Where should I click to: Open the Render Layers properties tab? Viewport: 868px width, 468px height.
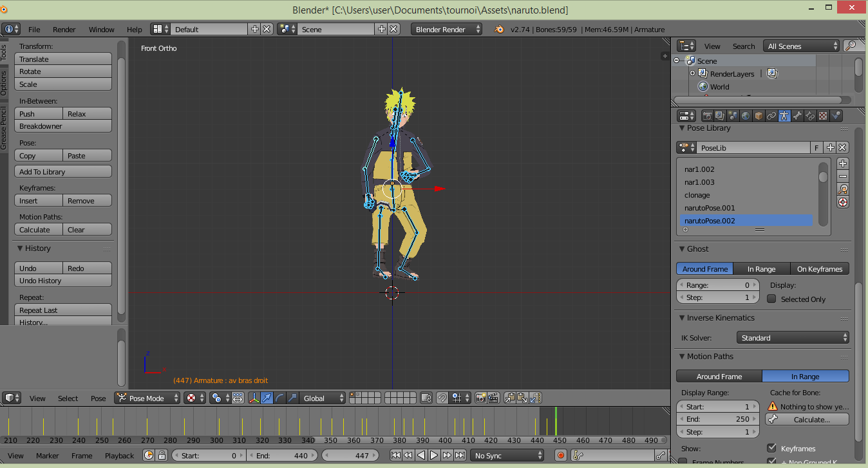point(720,116)
